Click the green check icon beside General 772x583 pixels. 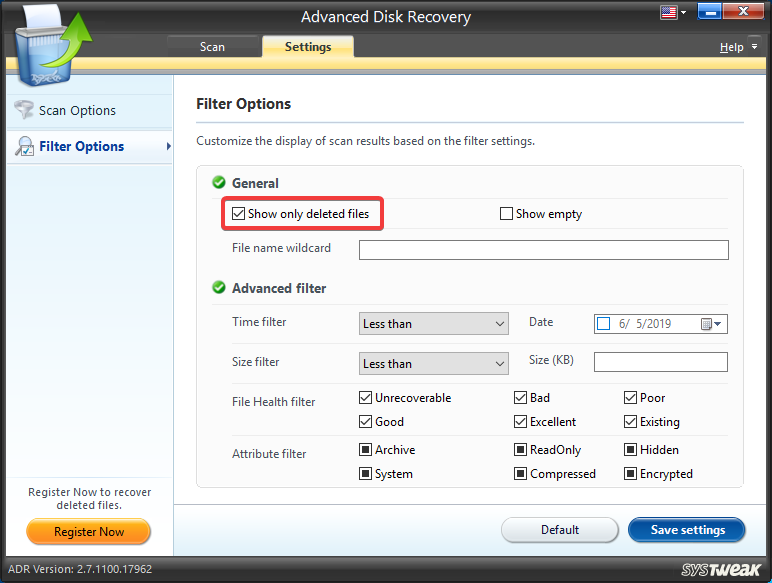219,183
